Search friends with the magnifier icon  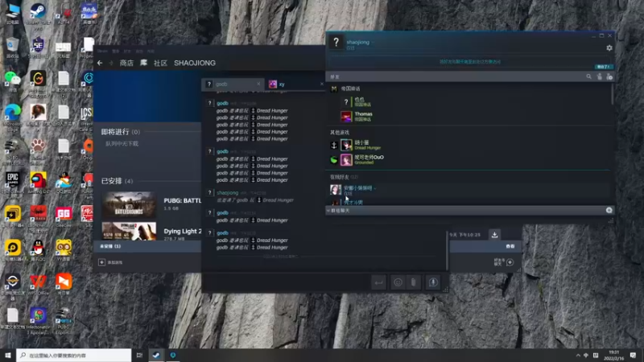pos(588,76)
